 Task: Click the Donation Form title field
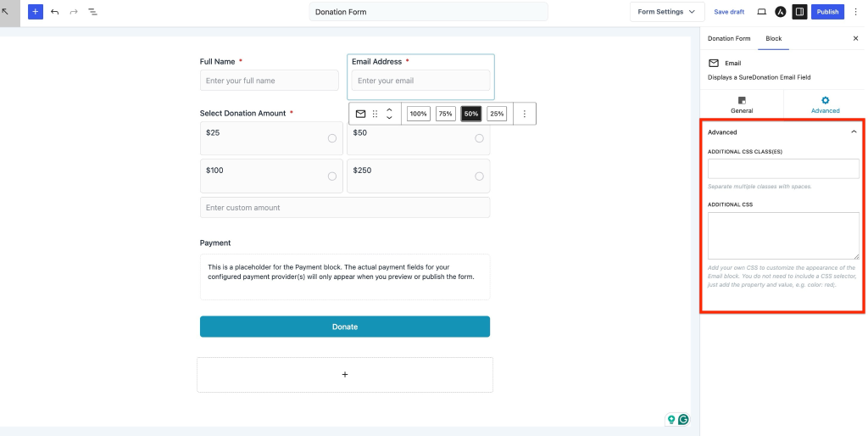(428, 12)
